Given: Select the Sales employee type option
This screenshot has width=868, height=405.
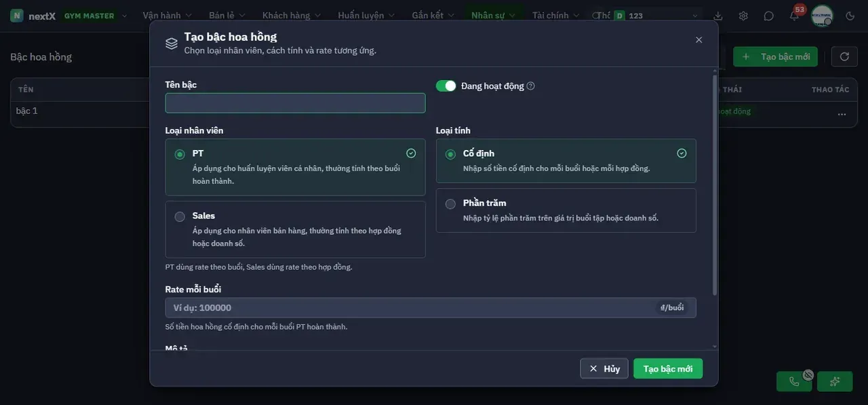Looking at the screenshot, I should 295,229.
